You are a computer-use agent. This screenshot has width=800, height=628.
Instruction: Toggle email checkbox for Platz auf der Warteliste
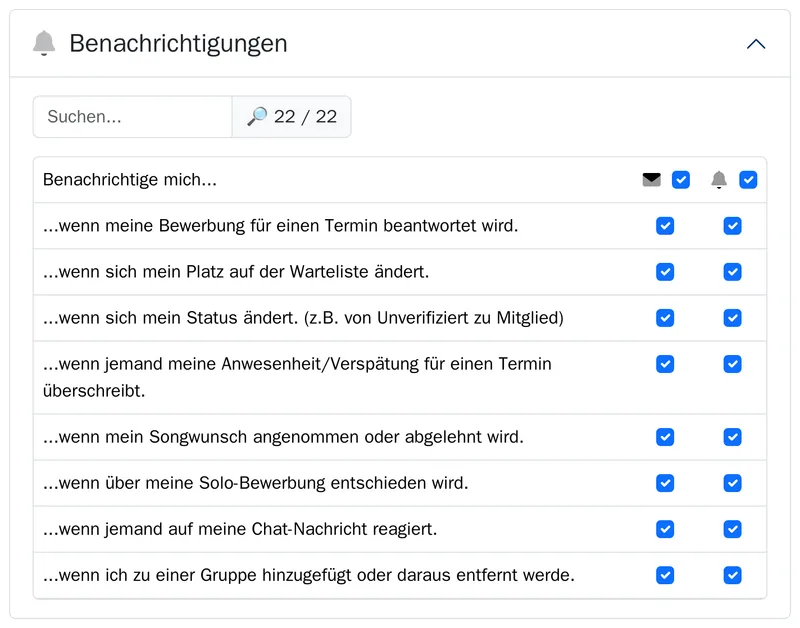665,272
